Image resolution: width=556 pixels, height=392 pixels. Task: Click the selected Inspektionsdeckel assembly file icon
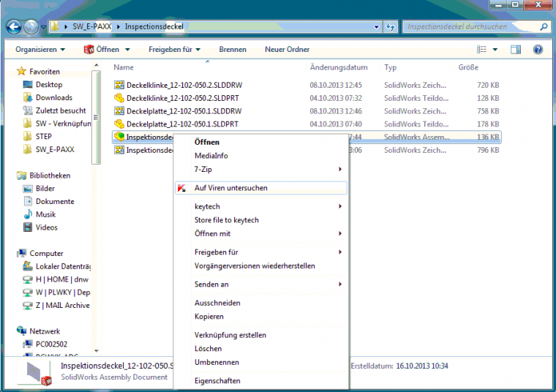[119, 137]
